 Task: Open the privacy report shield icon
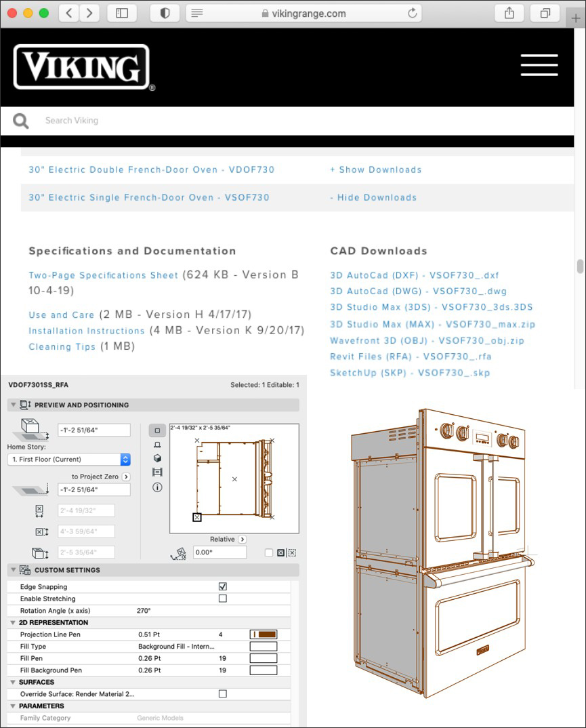pos(165,13)
